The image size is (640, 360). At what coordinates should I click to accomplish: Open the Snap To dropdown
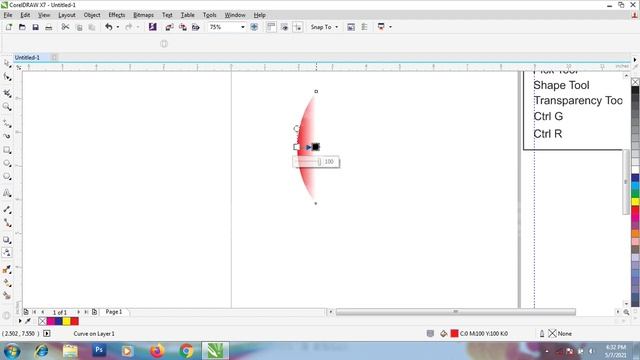pos(324,27)
